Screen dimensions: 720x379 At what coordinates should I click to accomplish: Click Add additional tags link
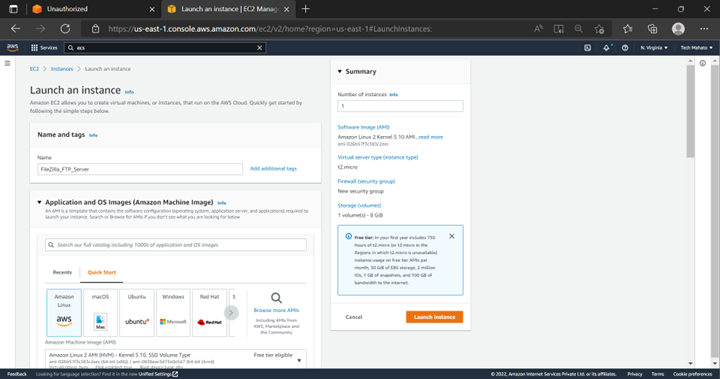coord(273,169)
